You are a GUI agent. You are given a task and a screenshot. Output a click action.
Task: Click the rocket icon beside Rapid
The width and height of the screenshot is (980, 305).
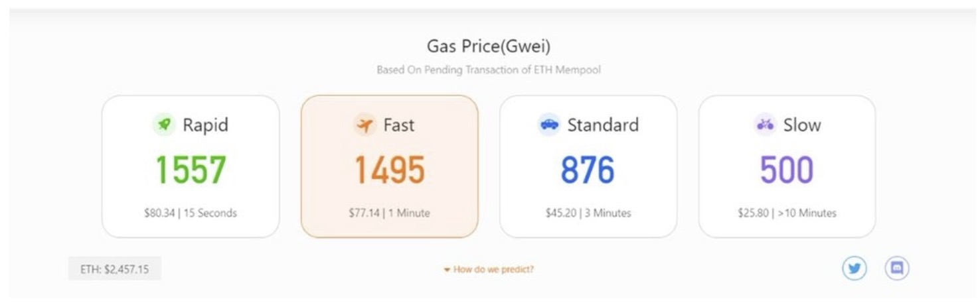[164, 125]
